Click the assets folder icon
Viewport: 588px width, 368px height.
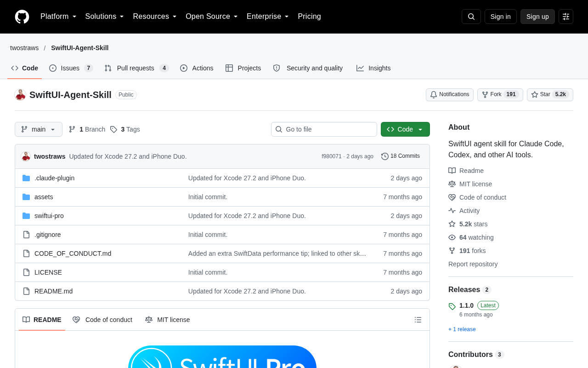click(26, 197)
